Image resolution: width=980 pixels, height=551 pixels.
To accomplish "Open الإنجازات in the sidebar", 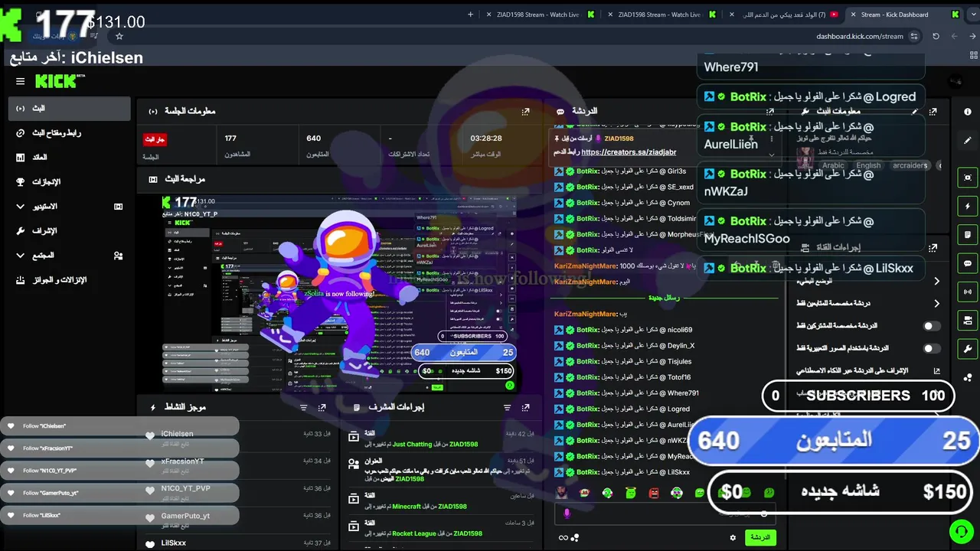I will pos(70,182).
